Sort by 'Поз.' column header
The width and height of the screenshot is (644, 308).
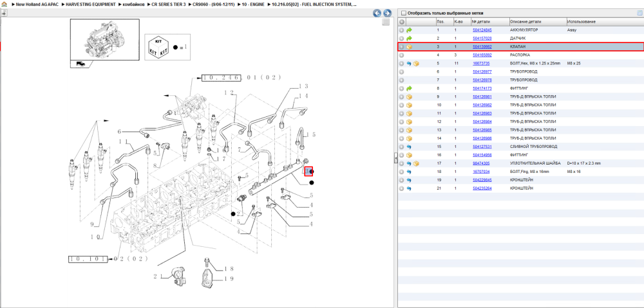click(x=444, y=22)
